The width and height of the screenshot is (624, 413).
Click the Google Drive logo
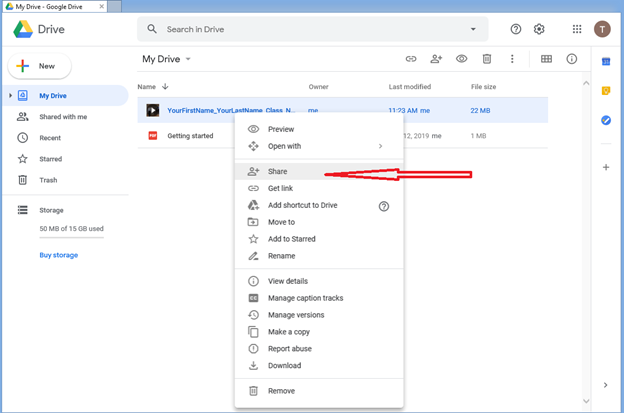[x=23, y=29]
